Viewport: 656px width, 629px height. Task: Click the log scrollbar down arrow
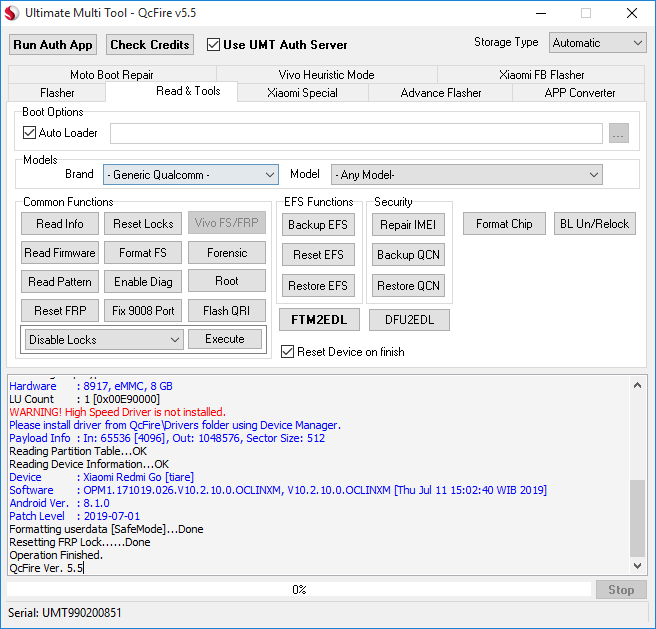pyautogui.click(x=637, y=566)
